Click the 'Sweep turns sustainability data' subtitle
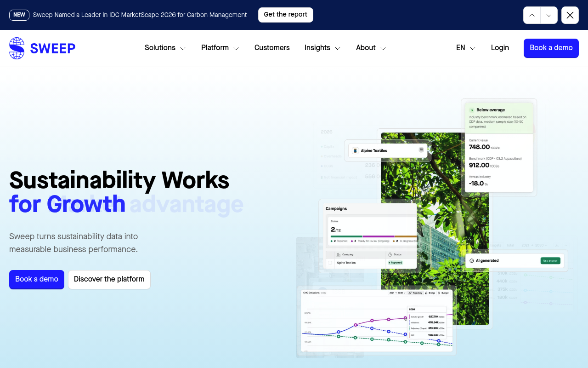The image size is (588, 368). (x=73, y=243)
